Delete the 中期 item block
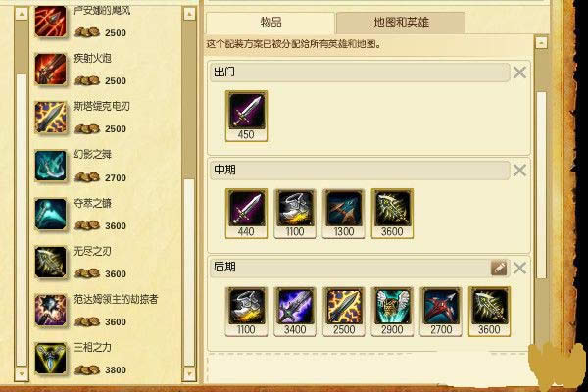The height and width of the screenshot is (392, 588). pyautogui.click(x=519, y=171)
